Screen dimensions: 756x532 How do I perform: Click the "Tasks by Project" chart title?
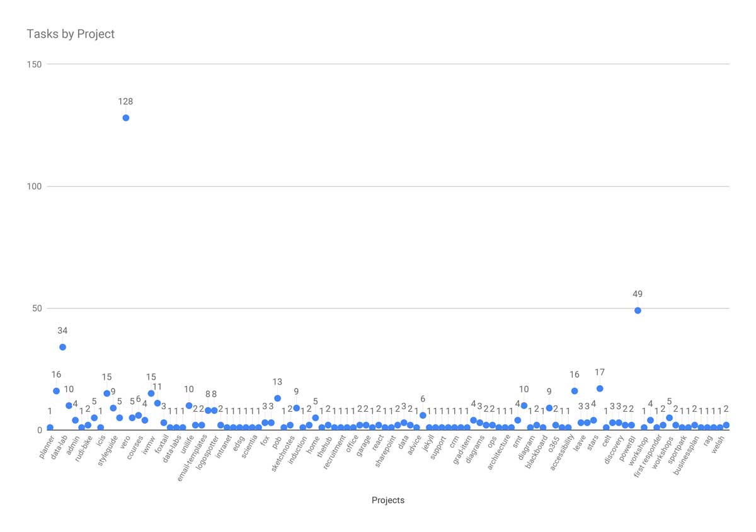point(71,34)
